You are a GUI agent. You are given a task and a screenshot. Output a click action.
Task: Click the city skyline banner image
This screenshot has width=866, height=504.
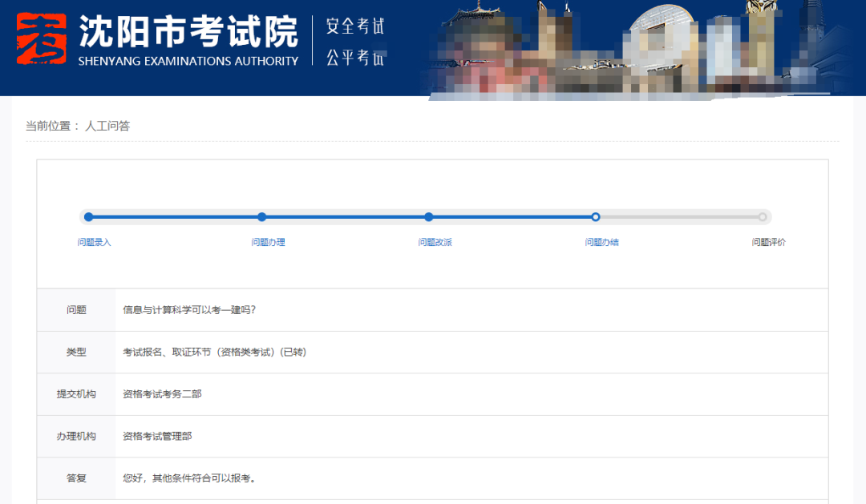point(641,48)
